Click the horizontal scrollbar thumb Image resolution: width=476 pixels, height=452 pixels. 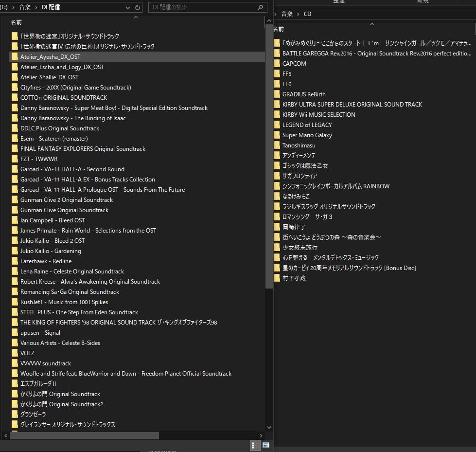coord(85,435)
